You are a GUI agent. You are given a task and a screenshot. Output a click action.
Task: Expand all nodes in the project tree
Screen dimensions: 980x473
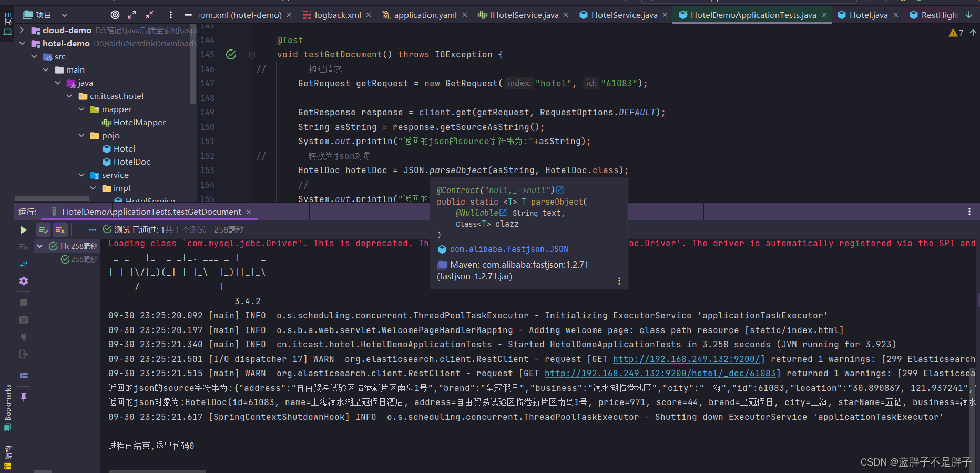tap(132, 15)
